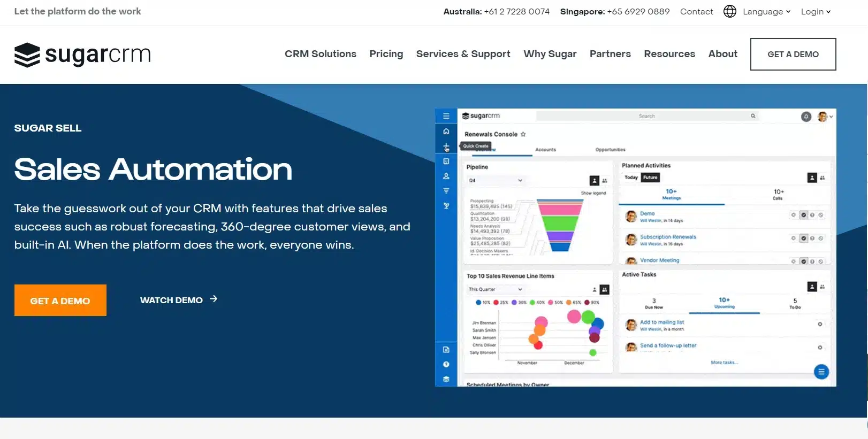Open the CRM Solutions menu
This screenshot has height=439, width=868.
point(320,54)
